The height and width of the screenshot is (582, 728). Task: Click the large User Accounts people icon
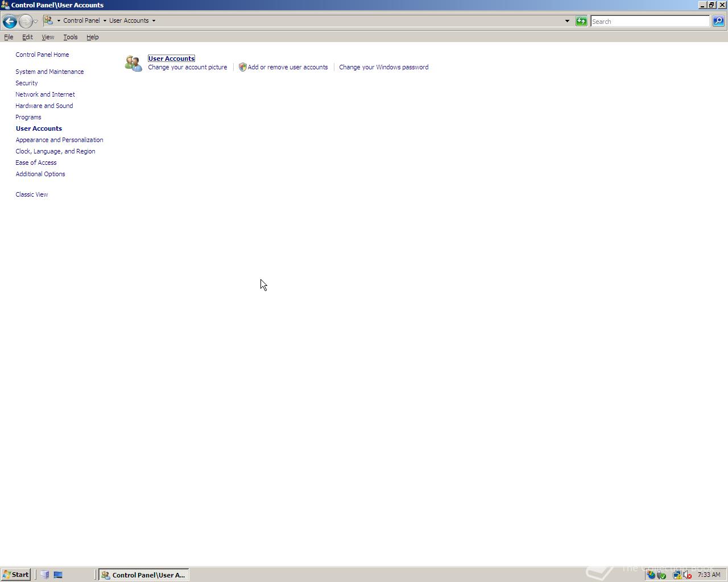[134, 63]
